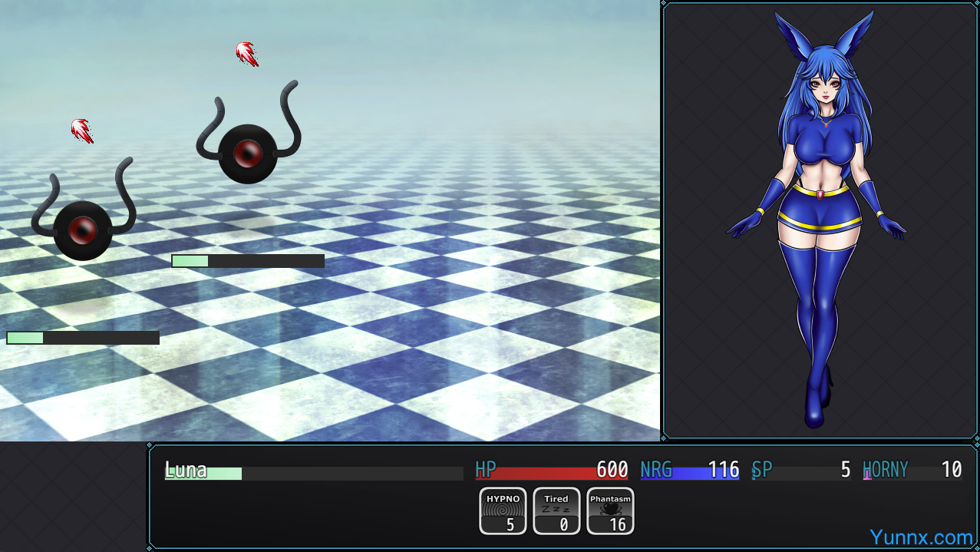The width and height of the screenshot is (980, 552).
Task: Click the Luna name label
Action: tap(186, 469)
